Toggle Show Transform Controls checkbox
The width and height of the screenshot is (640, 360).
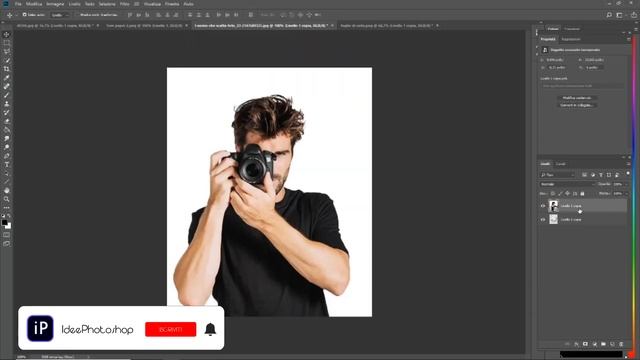point(77,15)
